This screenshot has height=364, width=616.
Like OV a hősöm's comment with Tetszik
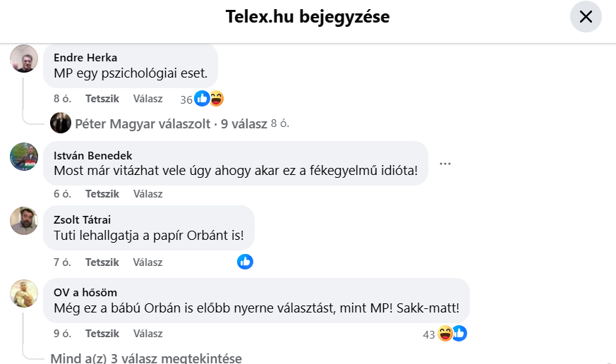click(x=102, y=334)
